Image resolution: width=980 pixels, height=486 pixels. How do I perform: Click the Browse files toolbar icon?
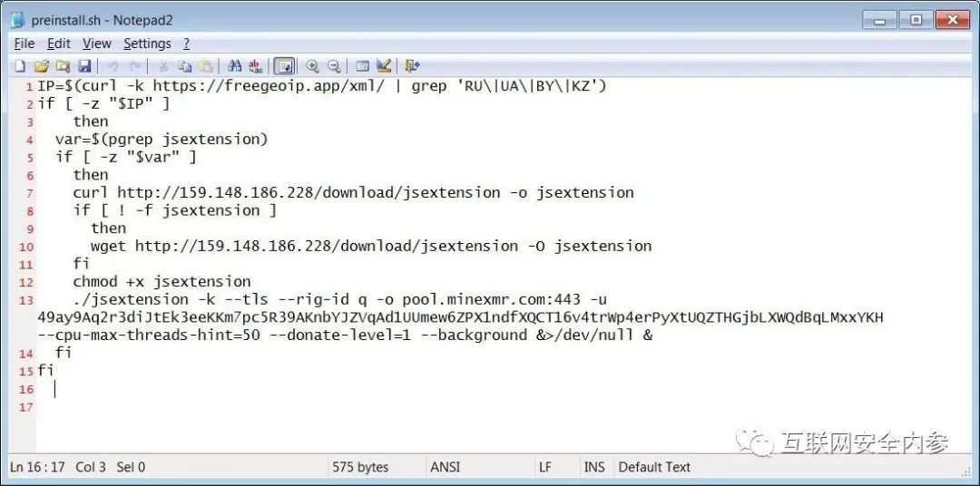coord(63,65)
